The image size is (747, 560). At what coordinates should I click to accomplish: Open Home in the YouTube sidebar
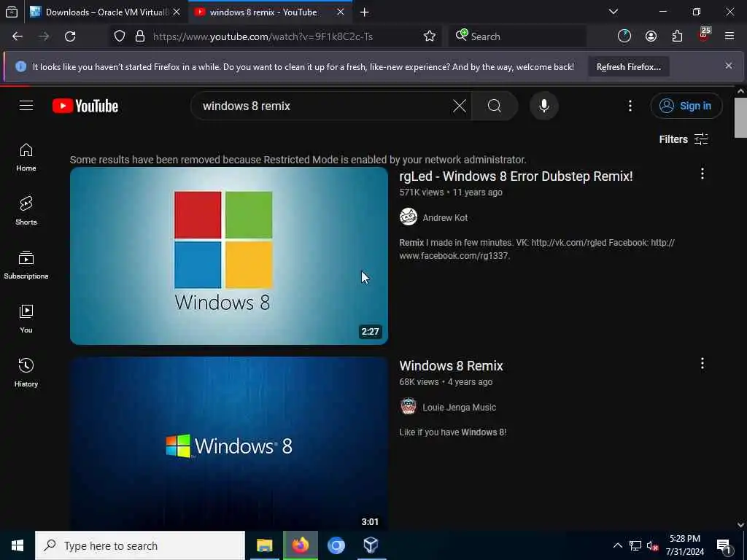(x=26, y=157)
